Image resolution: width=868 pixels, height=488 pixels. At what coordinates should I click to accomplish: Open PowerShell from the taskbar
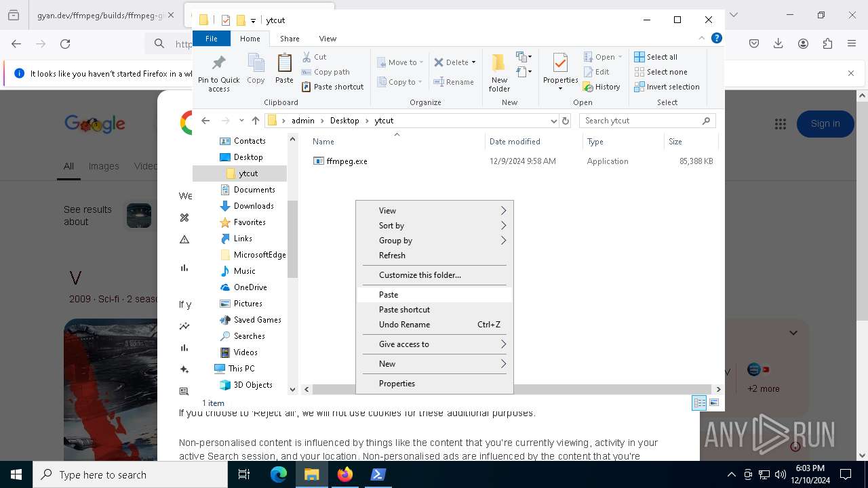point(378,474)
